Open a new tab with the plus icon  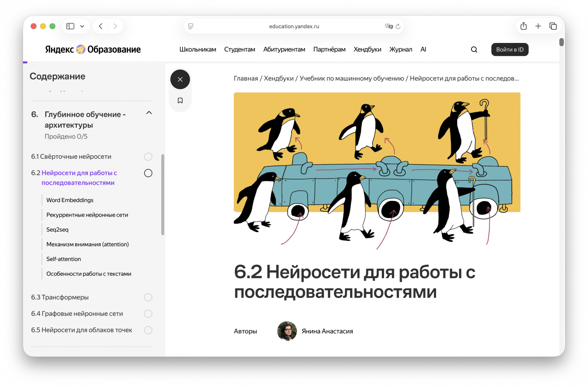(538, 26)
